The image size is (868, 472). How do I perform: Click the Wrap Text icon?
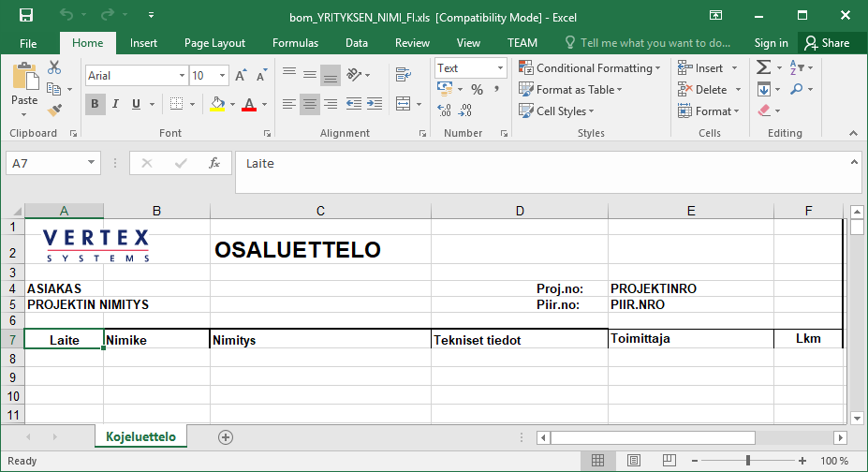(x=403, y=75)
